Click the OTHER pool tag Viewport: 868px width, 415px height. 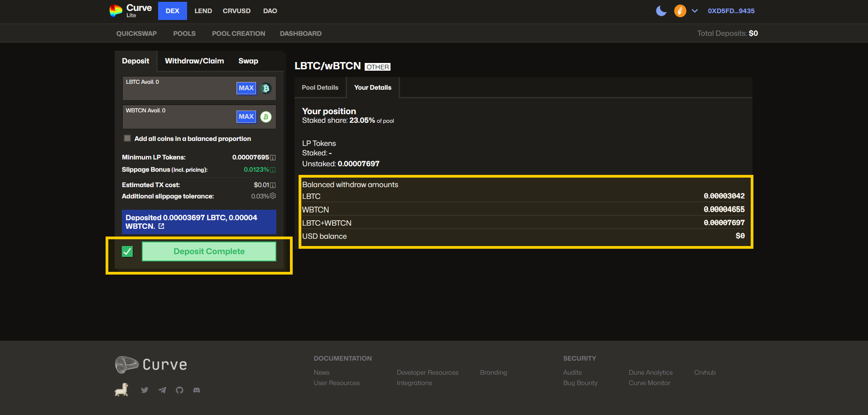tap(377, 67)
